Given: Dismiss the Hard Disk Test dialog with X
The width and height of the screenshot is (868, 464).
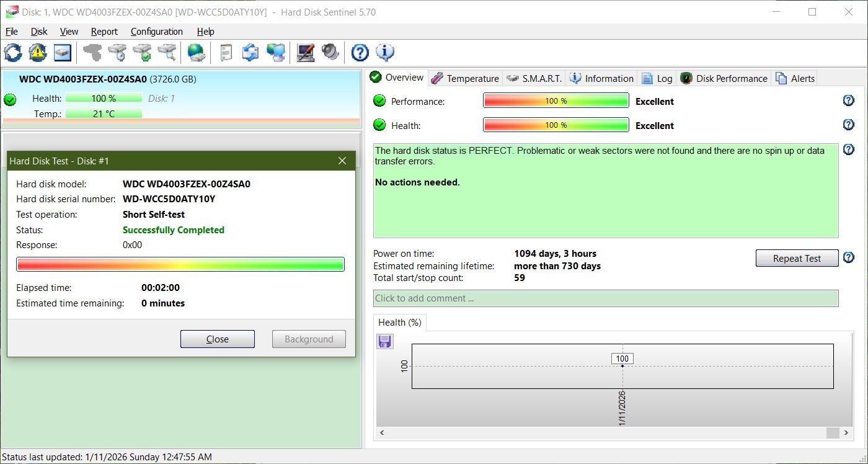Looking at the screenshot, I should click(x=342, y=161).
